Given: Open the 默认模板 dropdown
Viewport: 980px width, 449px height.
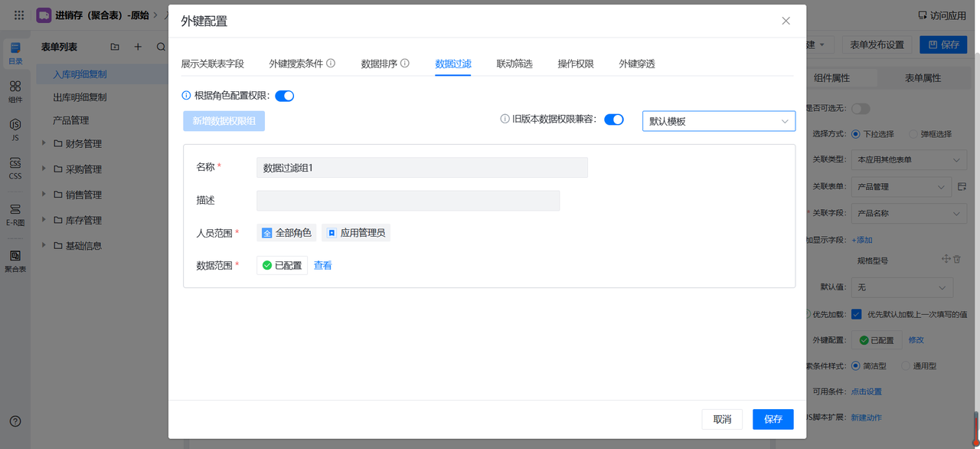Looking at the screenshot, I should pos(718,121).
